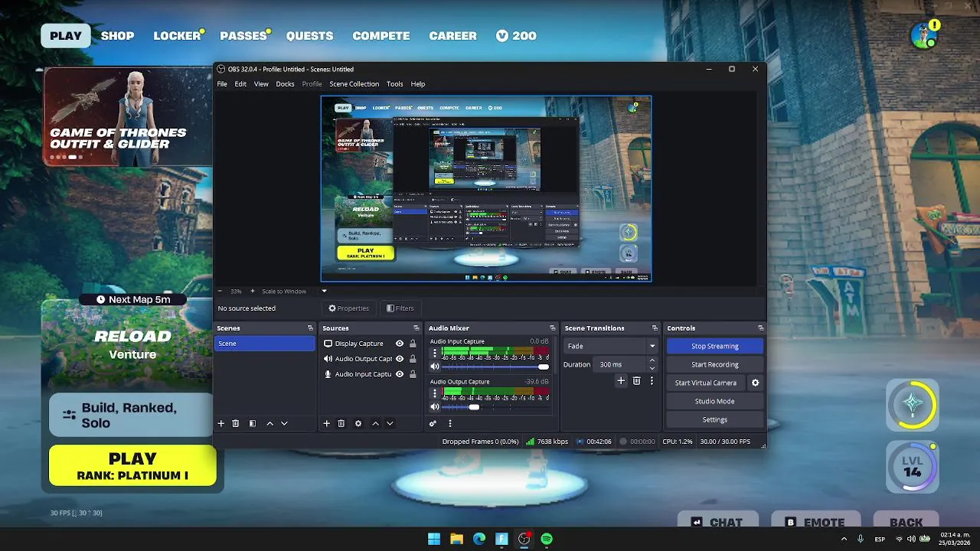Toggle lock on Audio Input Capture source
Viewport: 980px width, 551px height.
(x=413, y=374)
